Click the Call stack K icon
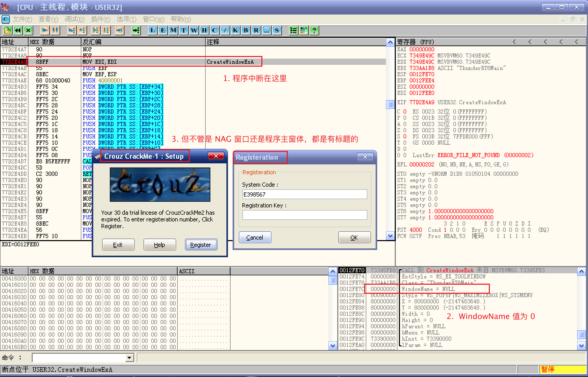 click(235, 31)
